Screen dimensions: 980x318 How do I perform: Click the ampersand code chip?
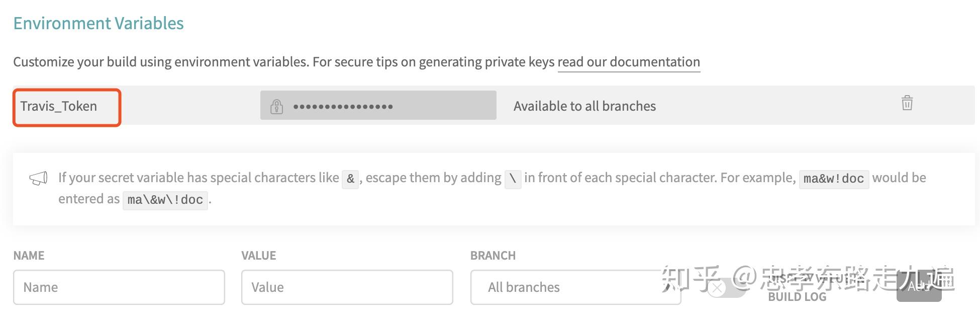tap(350, 179)
